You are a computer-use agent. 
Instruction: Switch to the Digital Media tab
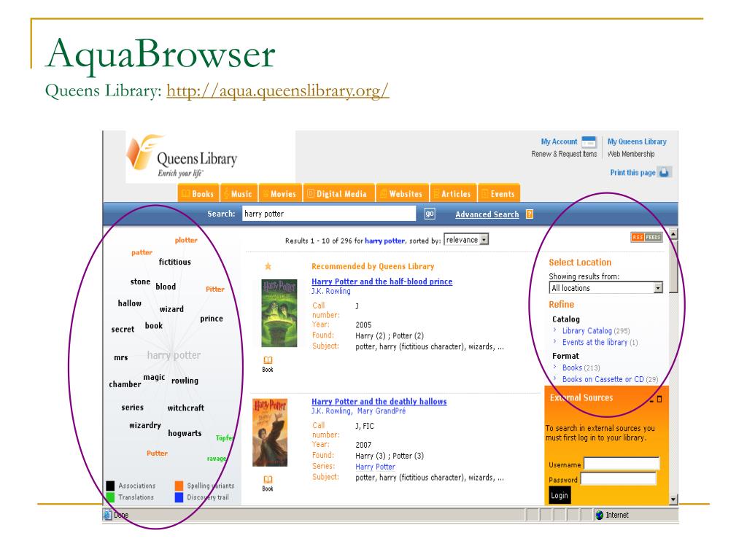pyautogui.click(x=338, y=193)
